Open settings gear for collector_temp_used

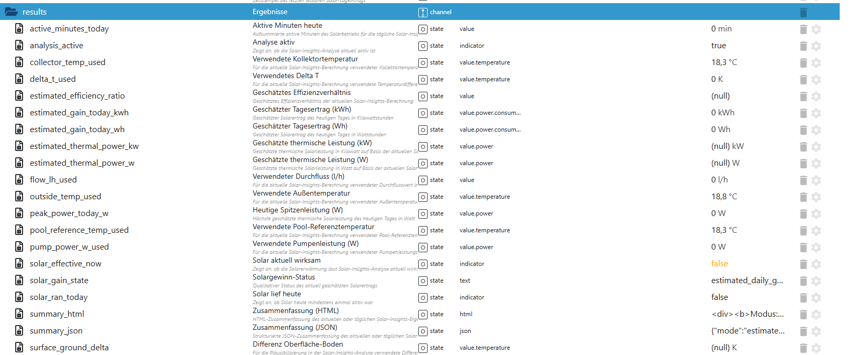(816, 63)
